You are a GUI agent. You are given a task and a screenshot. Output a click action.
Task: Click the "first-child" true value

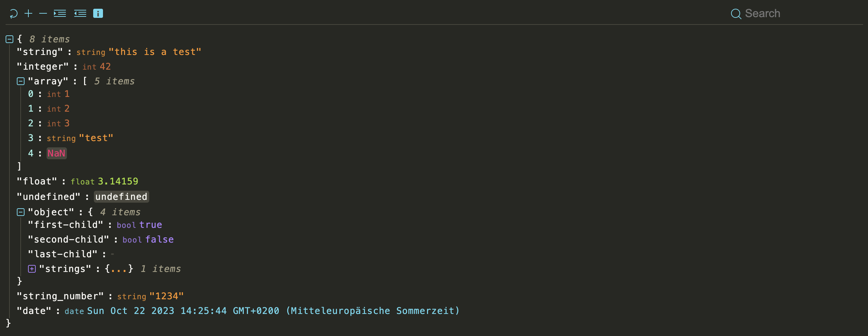[x=151, y=225]
